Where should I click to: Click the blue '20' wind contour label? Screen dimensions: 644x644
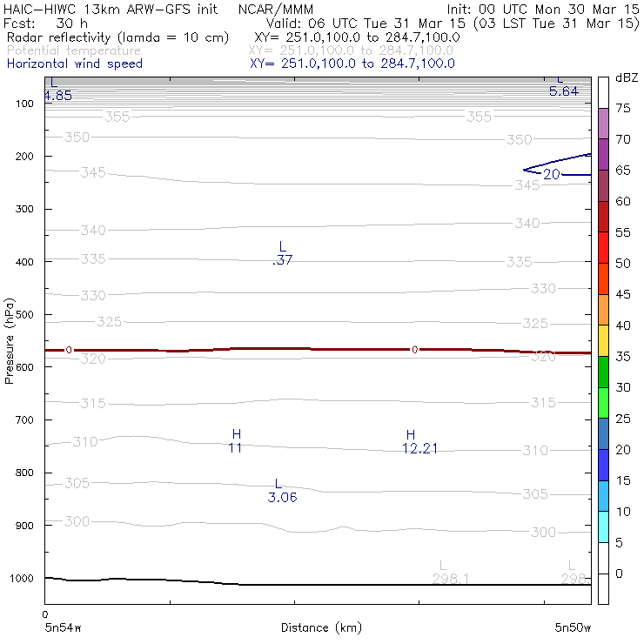(552, 175)
